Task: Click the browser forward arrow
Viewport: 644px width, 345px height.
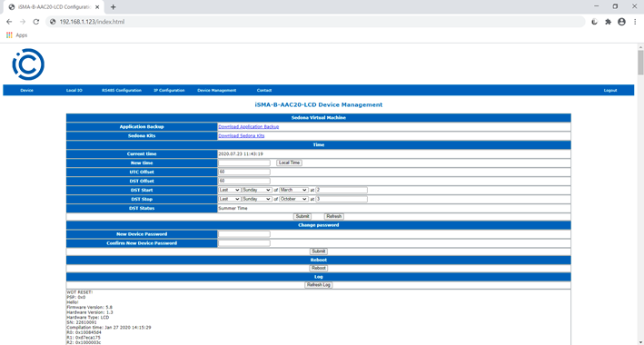Action: [x=23, y=22]
